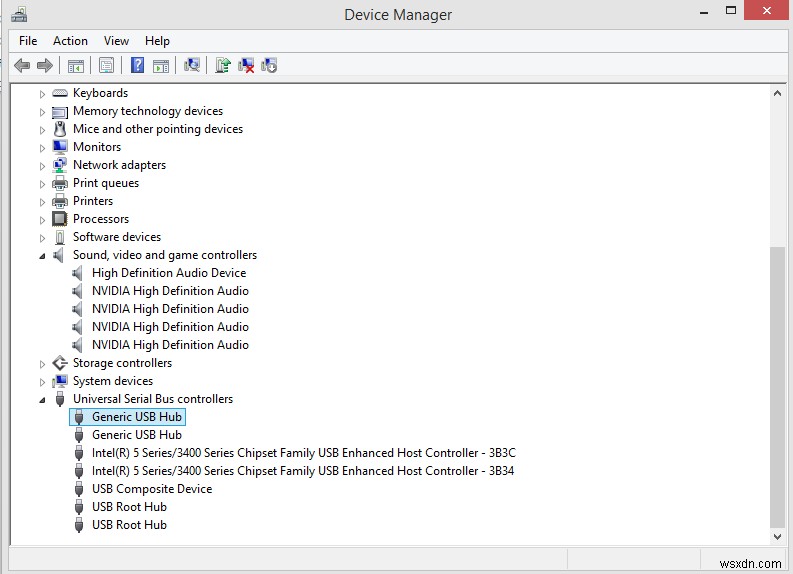
Task: Go back with the left arrow toolbar button
Action: [22, 65]
